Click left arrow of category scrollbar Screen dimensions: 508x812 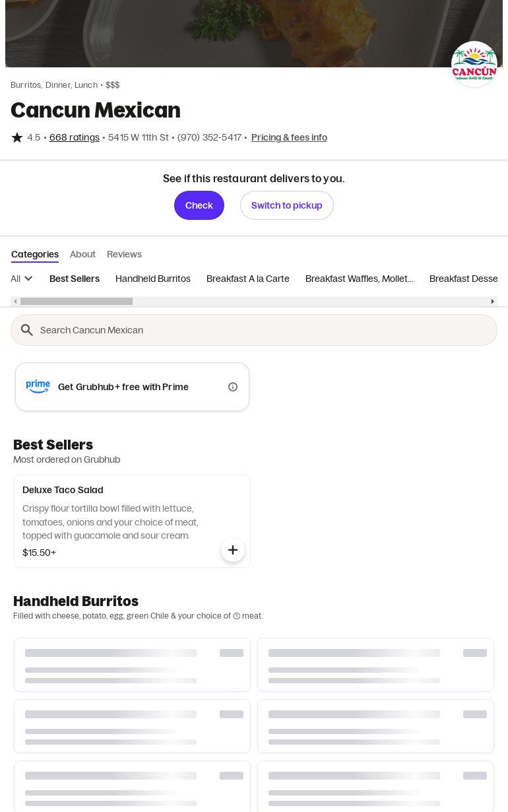click(x=15, y=302)
